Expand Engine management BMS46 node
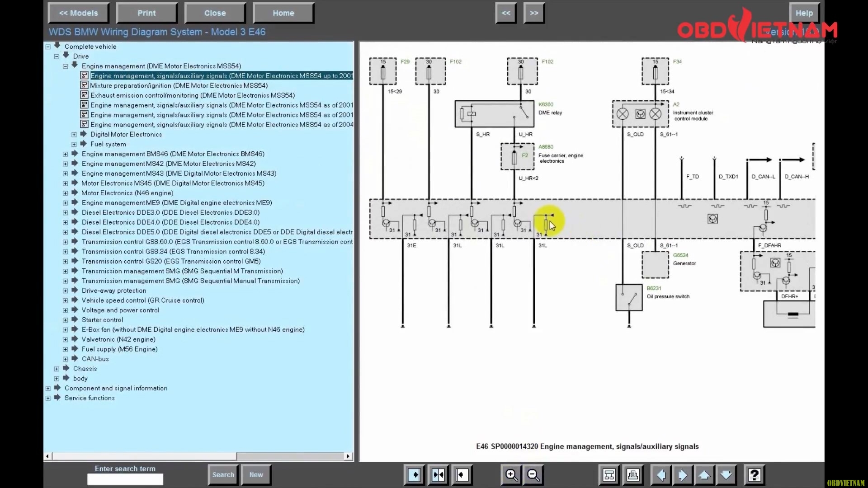Screen dimensions: 868x488 point(65,154)
